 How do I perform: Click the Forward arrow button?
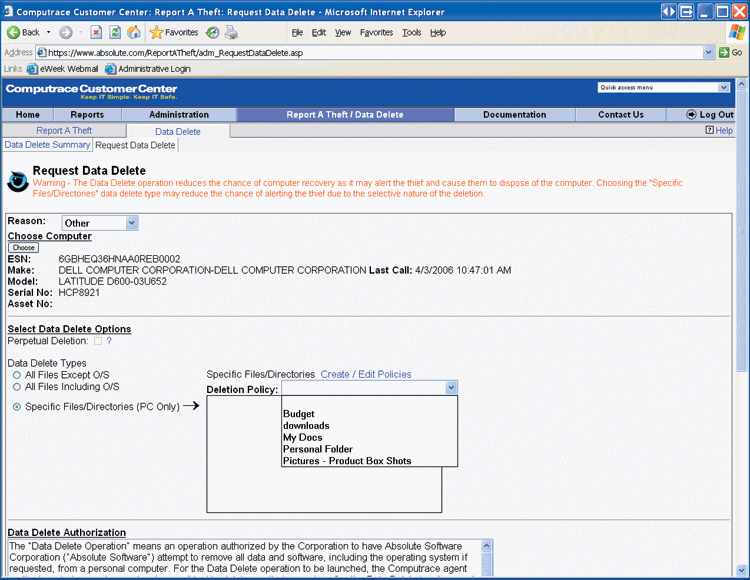click(66, 33)
